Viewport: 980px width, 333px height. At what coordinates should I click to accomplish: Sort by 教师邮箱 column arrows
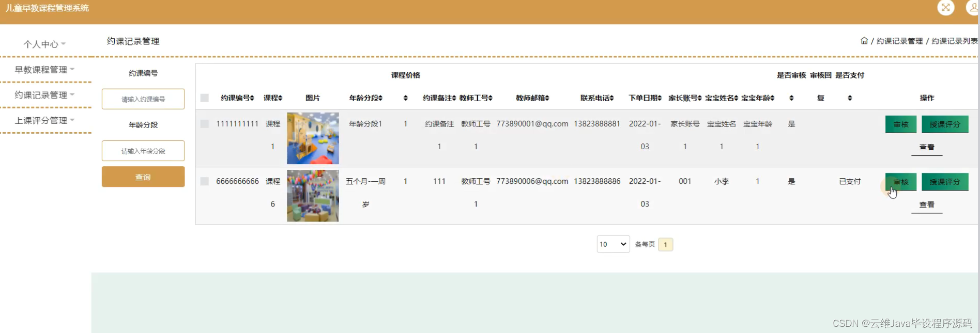[x=547, y=98]
